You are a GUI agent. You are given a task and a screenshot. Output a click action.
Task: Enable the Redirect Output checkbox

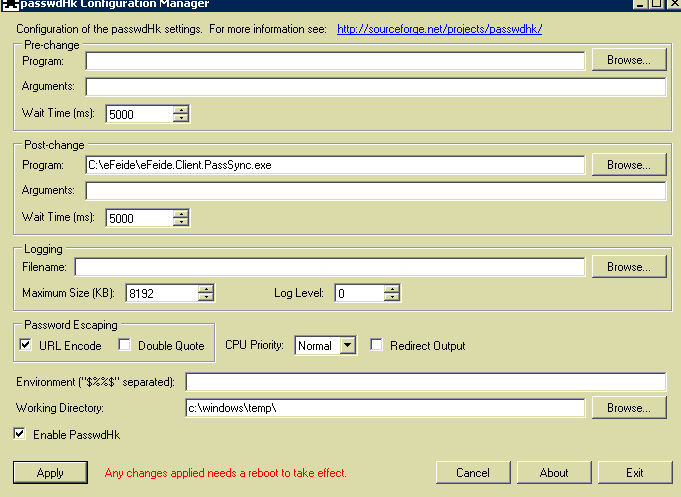(377, 345)
